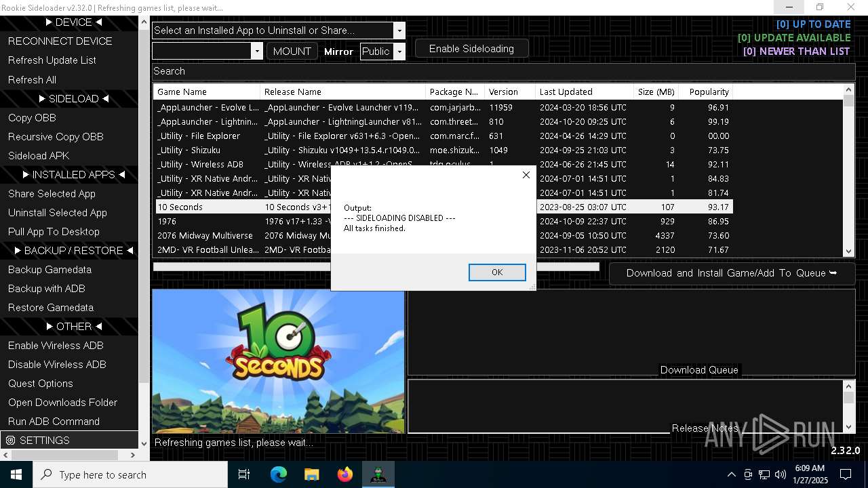This screenshot has height=488, width=868.
Task: Click the download progress bar
Action: 376,267
